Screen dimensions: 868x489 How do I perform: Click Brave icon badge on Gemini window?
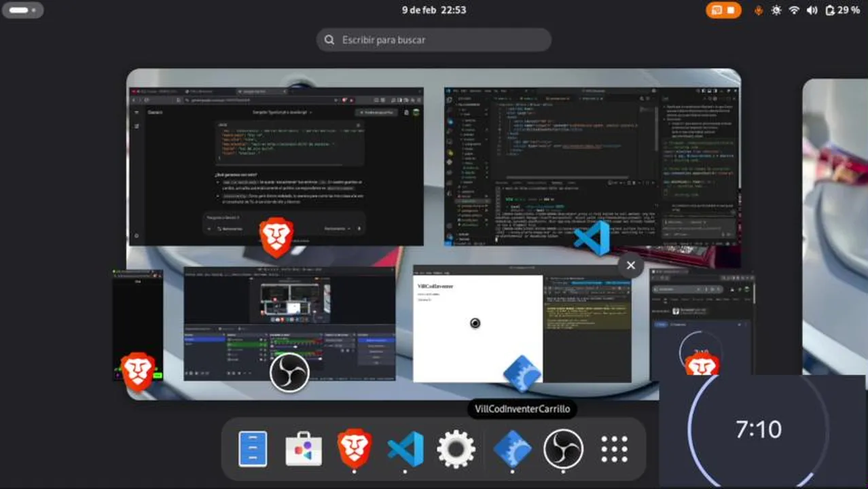[x=276, y=237]
